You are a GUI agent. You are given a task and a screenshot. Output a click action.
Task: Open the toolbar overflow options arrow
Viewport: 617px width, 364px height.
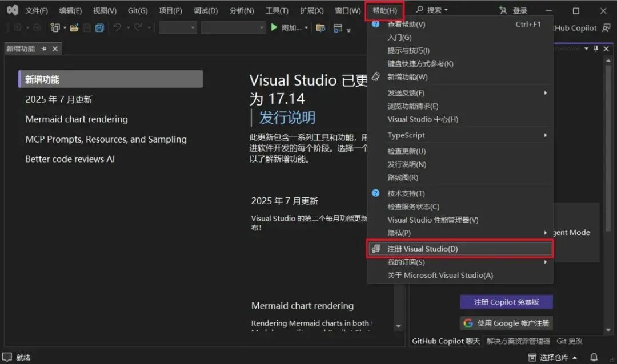348,30
